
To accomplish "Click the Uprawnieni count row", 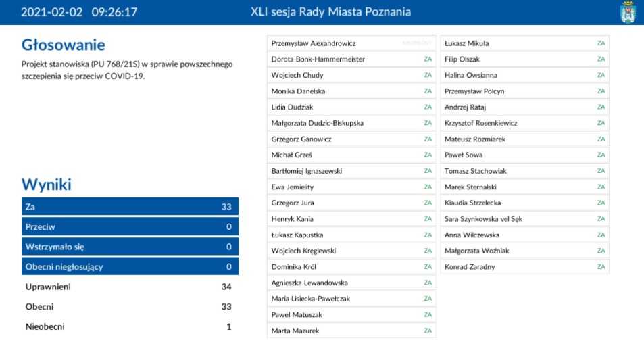I will 130,287.
